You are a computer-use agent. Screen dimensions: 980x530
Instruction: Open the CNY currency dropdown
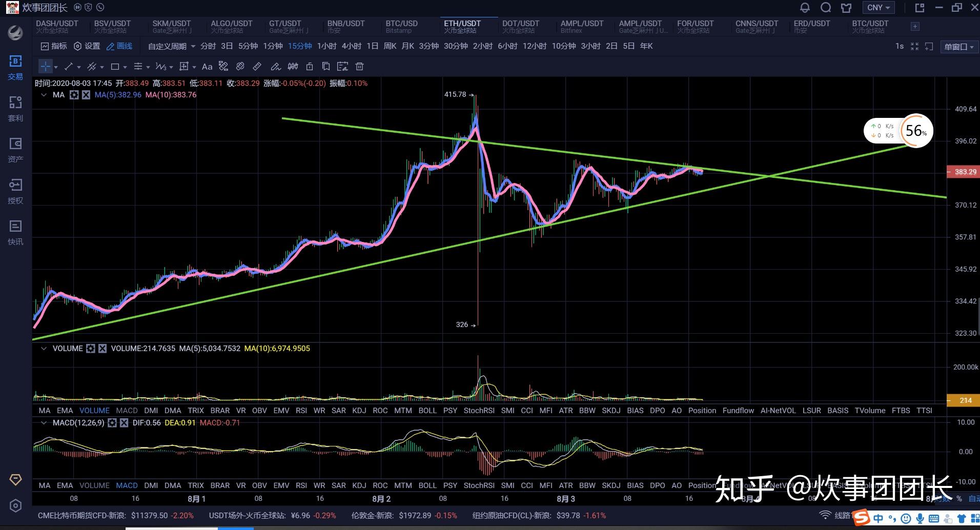[879, 8]
